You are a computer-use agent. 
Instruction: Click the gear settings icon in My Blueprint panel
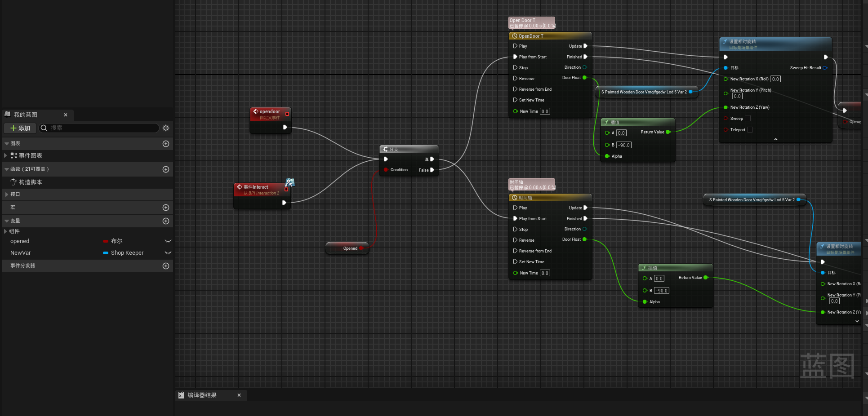click(x=166, y=128)
